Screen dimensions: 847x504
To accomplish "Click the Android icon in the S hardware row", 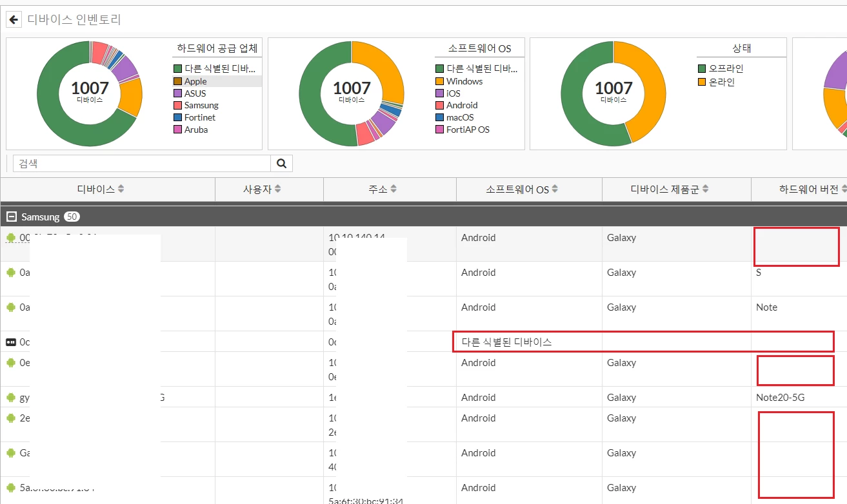I will coord(11,273).
